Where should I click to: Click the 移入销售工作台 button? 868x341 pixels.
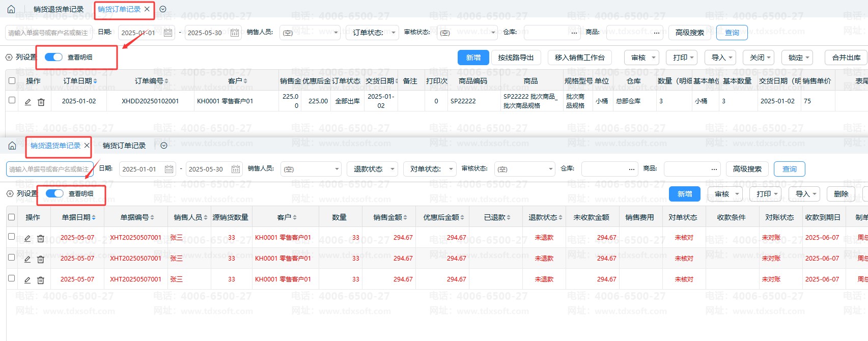(x=579, y=58)
